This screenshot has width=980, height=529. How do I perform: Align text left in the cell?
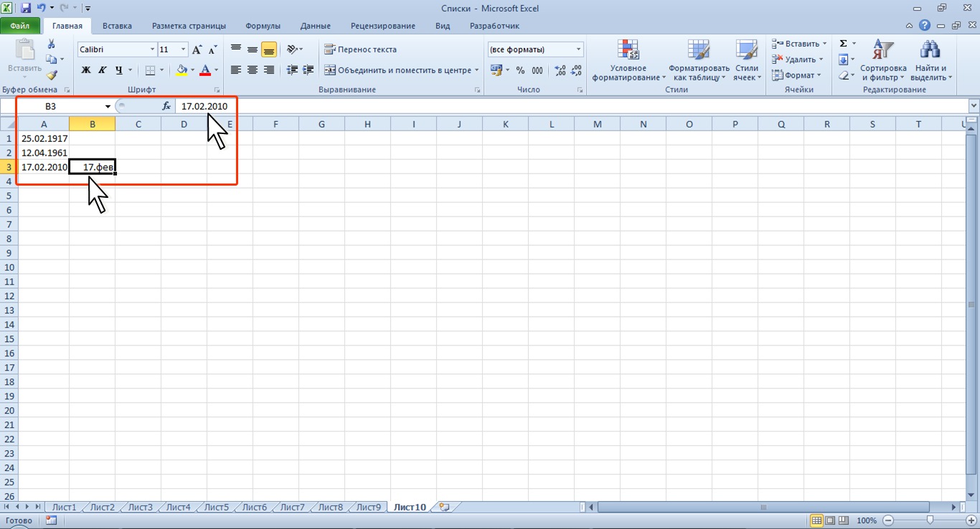(x=235, y=70)
